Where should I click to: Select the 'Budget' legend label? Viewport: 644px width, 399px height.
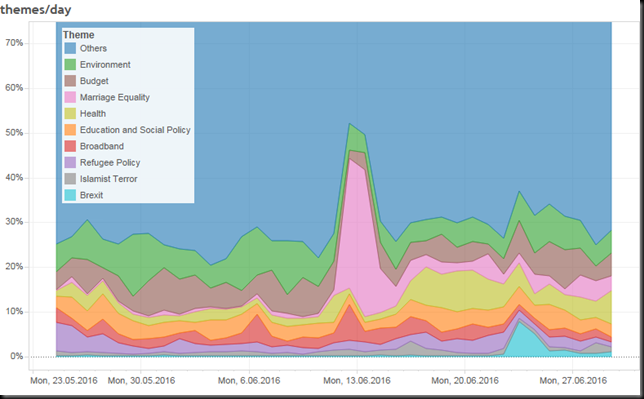tap(94, 81)
